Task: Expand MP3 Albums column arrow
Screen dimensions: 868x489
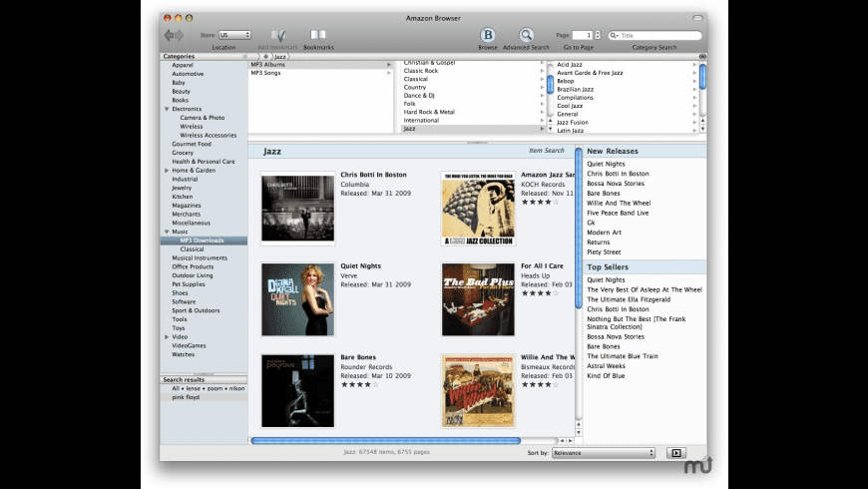Action: 389,65
